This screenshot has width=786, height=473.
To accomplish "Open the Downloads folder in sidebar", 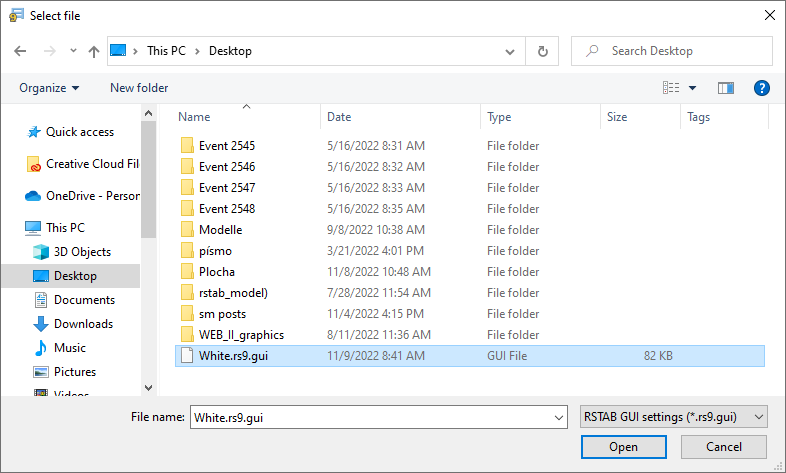I will tap(82, 324).
